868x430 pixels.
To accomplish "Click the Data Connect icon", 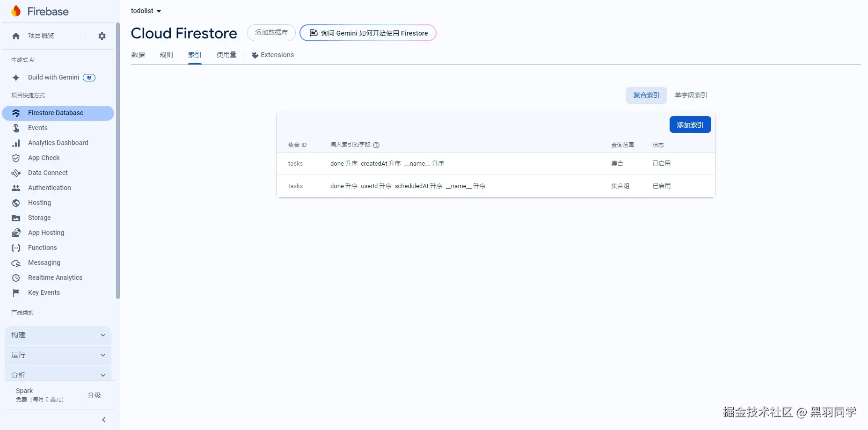I will tap(16, 173).
